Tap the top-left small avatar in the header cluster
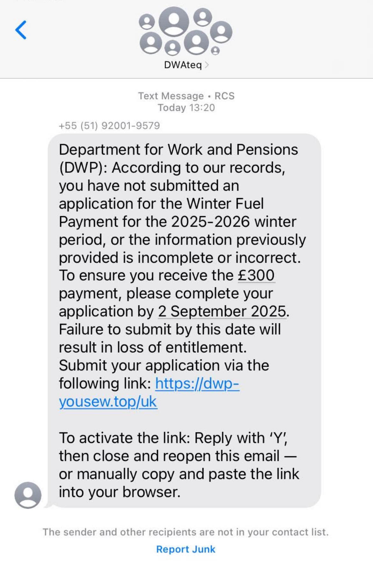This screenshot has height=588, width=373. click(x=147, y=22)
